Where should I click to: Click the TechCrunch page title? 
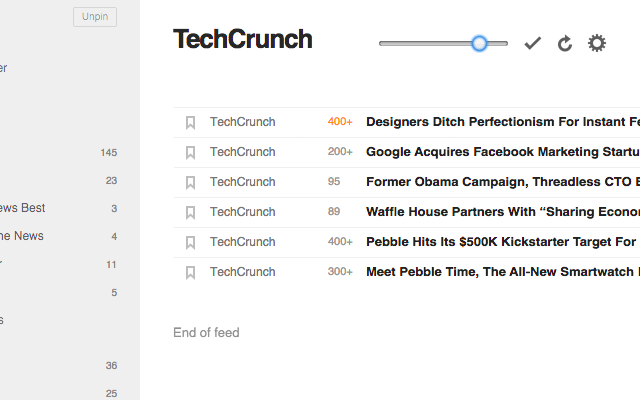243,39
